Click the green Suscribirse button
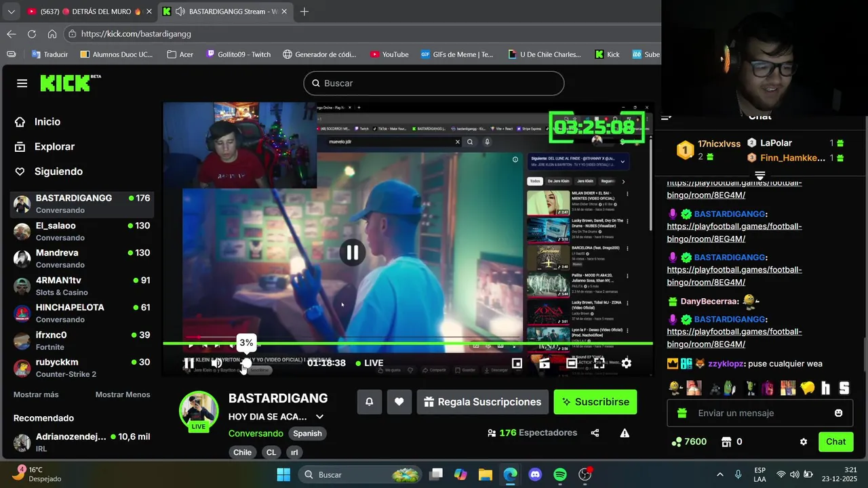The width and height of the screenshot is (868, 488). (x=595, y=402)
